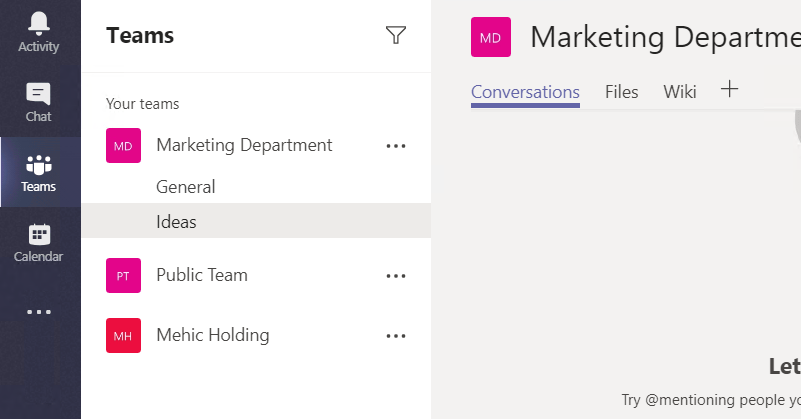Collapse the Marketing Department team name
The height and width of the screenshot is (419, 801).
click(244, 145)
